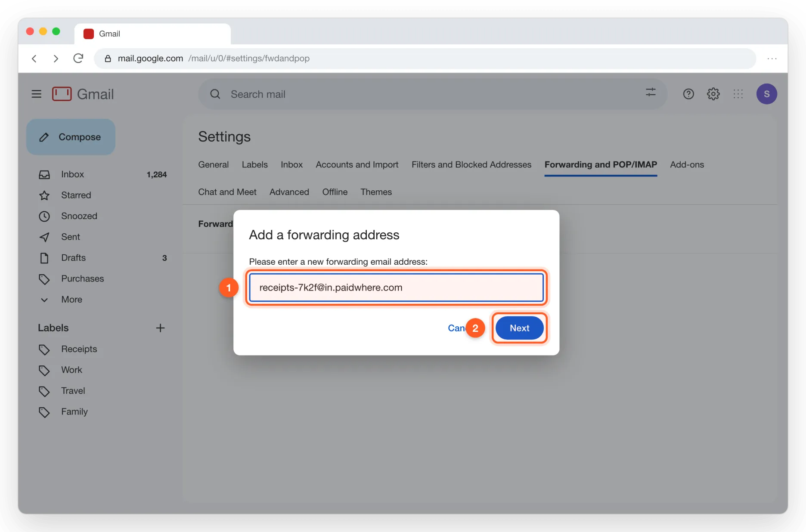Image resolution: width=806 pixels, height=532 pixels.
Task: Open the Themes settings tab
Action: tap(376, 192)
